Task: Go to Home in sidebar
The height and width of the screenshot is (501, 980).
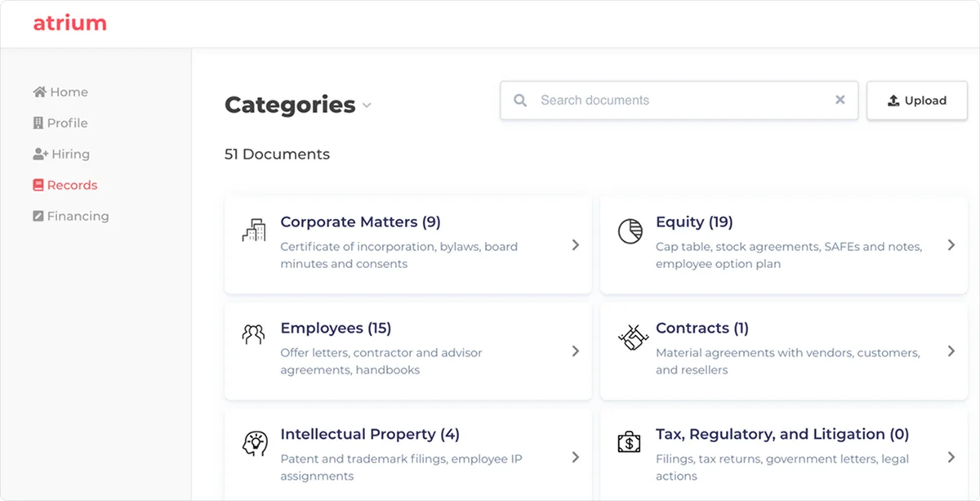Action: click(60, 92)
